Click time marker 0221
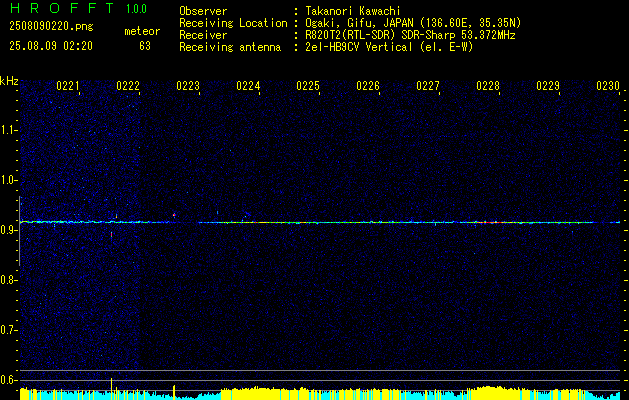Screen dimensions: 629x400 (68, 86)
